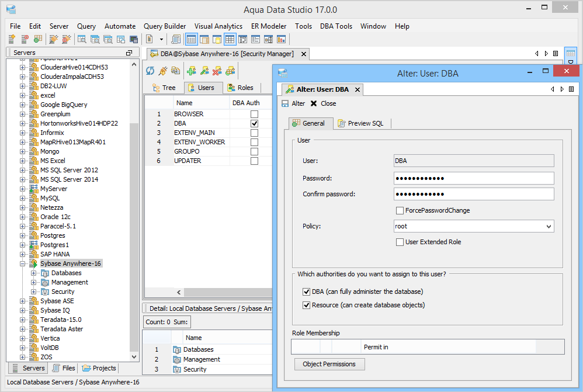Click the Servers panel restore icon
Image resolution: width=583 pixels, height=392 pixels.
coord(129,53)
